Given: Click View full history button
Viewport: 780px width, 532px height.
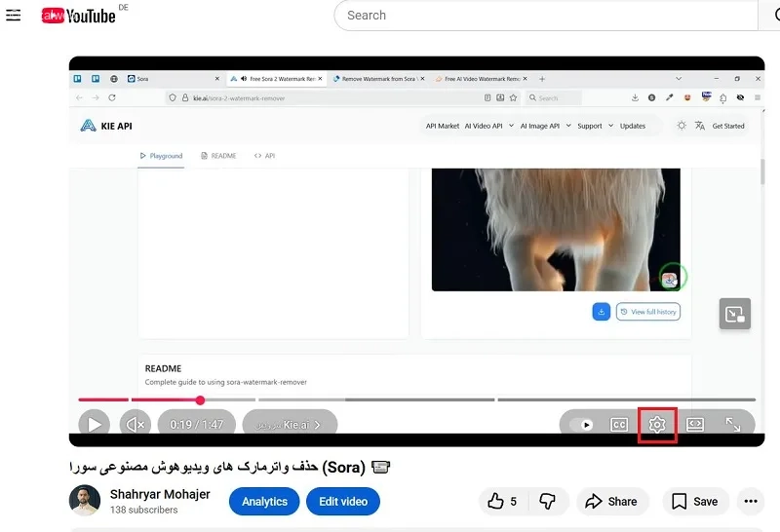Looking at the screenshot, I should click(648, 312).
